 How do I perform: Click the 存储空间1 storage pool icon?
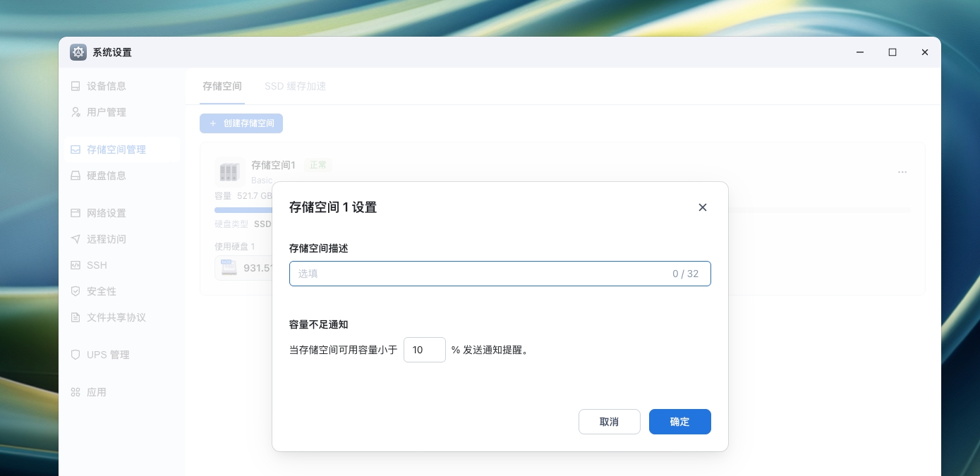click(229, 171)
